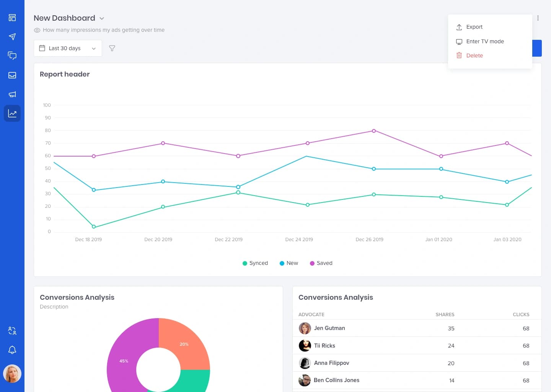Image resolution: width=551 pixels, height=392 pixels.
Task: Click the filter funnel icon
Action: coord(112,48)
